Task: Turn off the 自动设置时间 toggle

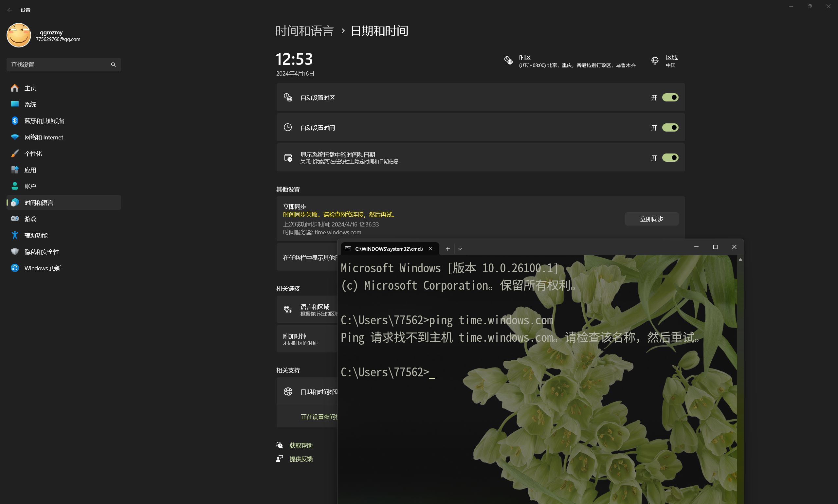Action: tap(670, 128)
